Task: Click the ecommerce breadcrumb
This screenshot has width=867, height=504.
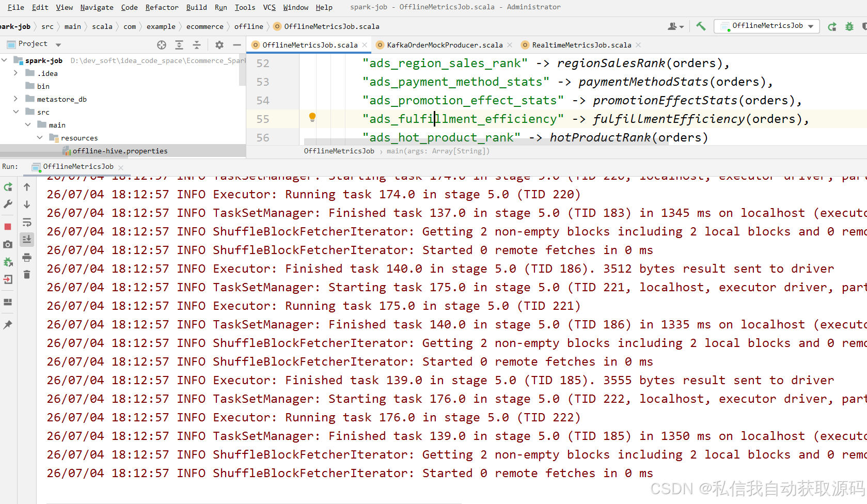Action: pos(204,26)
